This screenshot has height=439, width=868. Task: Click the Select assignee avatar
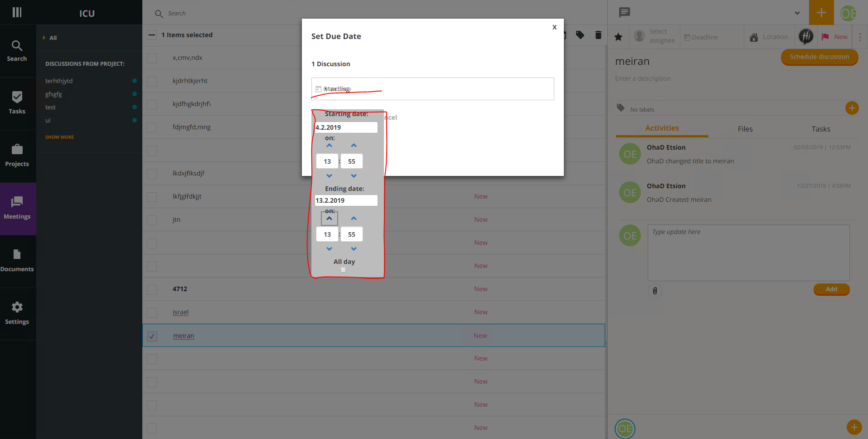click(639, 36)
